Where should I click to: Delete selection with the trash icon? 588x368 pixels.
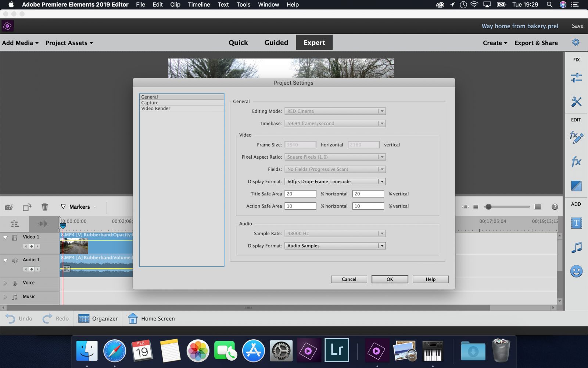[x=45, y=207]
